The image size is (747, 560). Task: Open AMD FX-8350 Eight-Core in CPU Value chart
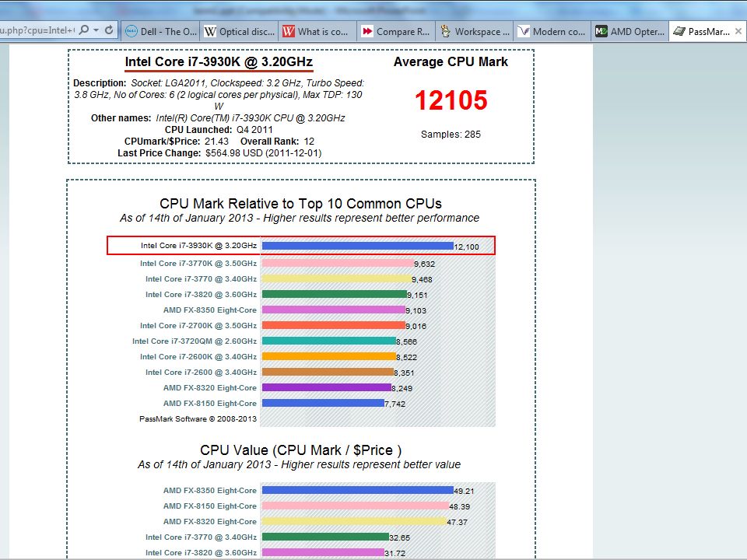[x=209, y=491]
